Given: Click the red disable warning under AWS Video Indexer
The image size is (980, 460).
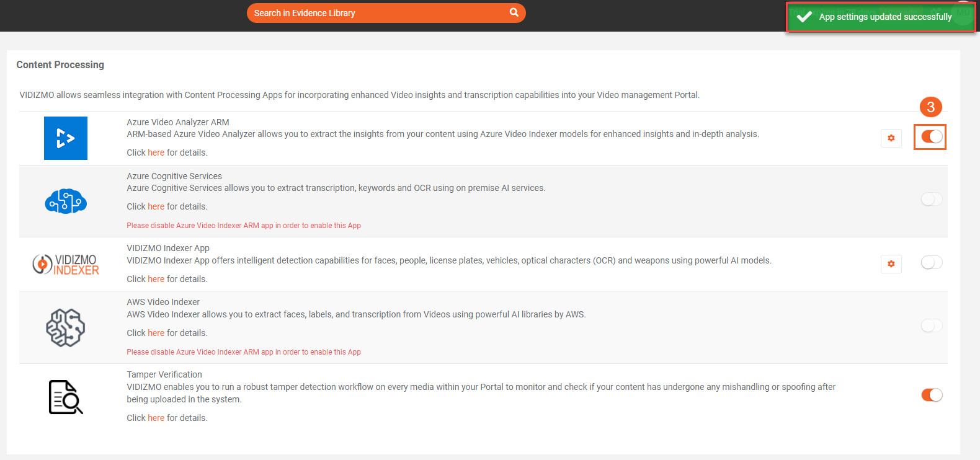Looking at the screenshot, I should tap(244, 352).
